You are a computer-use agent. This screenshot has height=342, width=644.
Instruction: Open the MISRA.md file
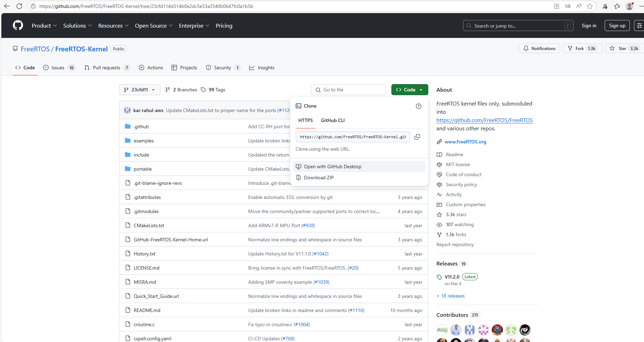pos(145,282)
